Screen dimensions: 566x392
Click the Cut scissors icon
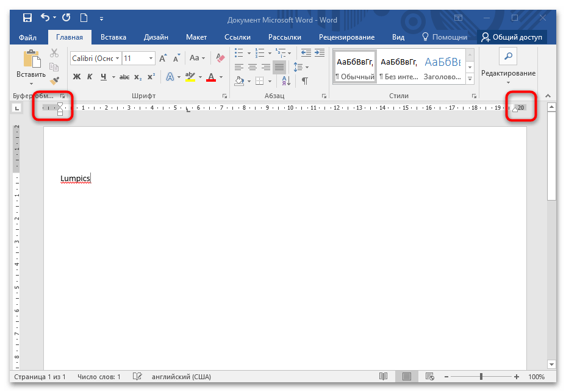click(54, 53)
